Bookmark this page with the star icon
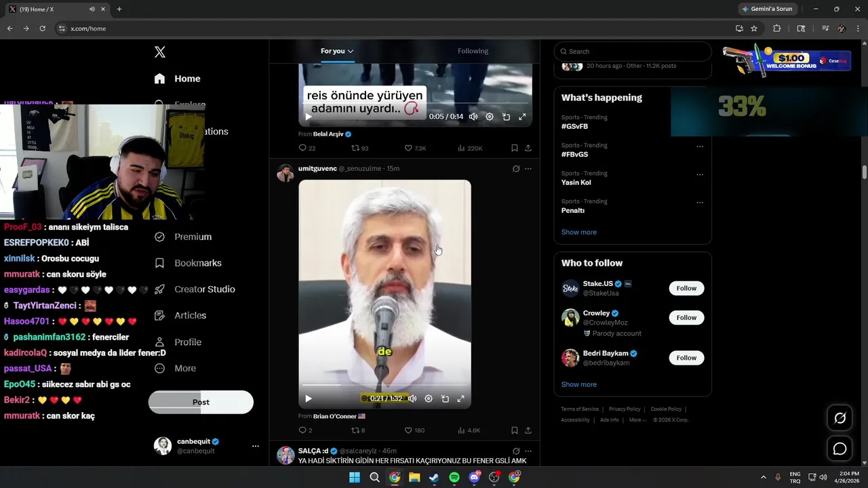 [x=754, y=28]
